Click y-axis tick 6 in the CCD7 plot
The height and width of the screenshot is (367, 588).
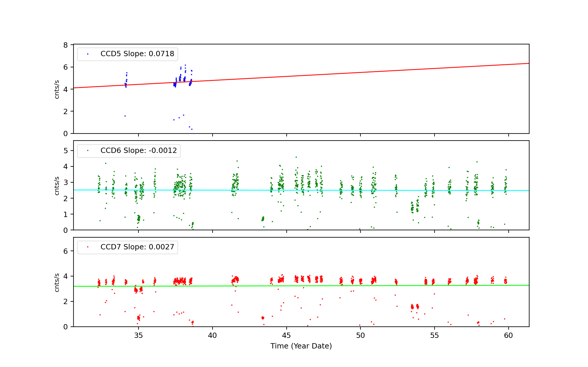pyautogui.click(x=65, y=251)
